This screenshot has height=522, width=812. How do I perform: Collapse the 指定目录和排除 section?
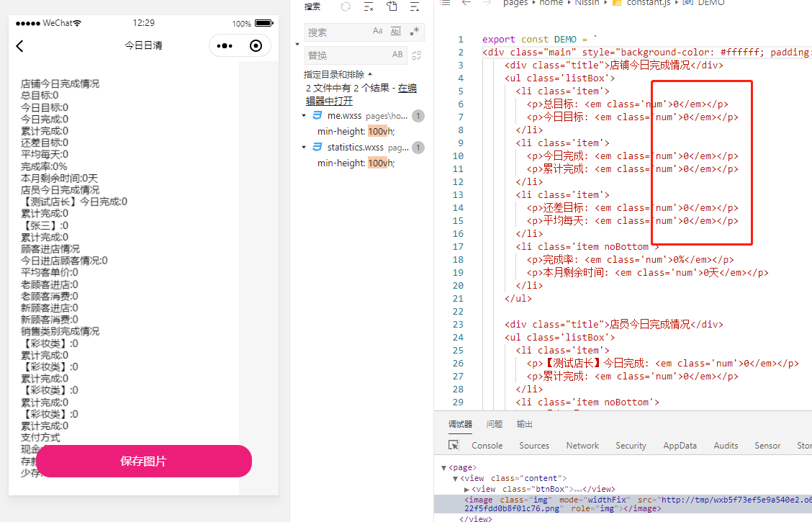338,74
